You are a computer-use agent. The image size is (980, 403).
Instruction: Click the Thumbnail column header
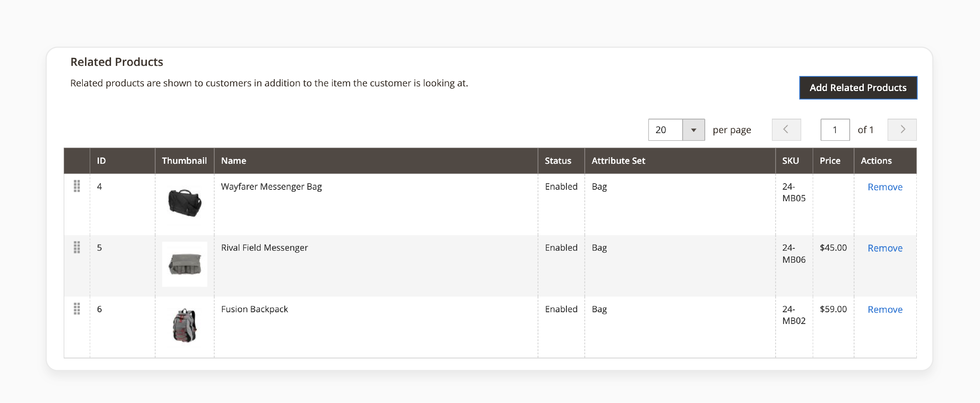pos(185,161)
